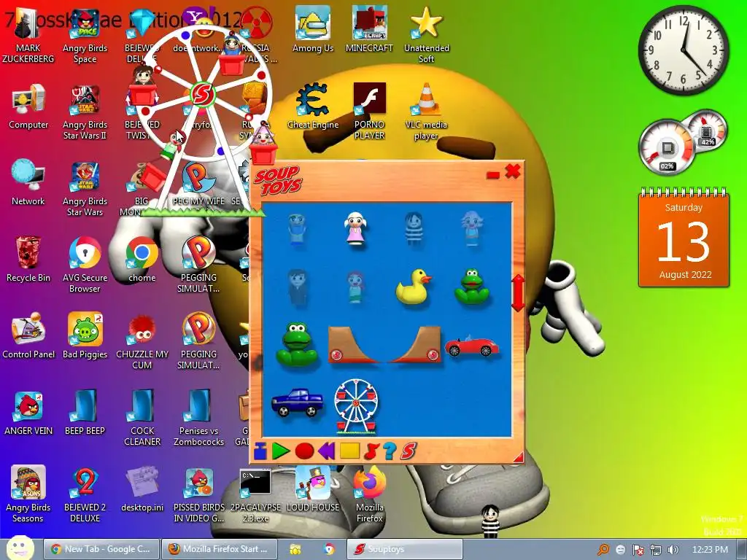Open the ANGER VEIN shortcut
Viewport: 747px width, 560px height.
[x=28, y=413]
